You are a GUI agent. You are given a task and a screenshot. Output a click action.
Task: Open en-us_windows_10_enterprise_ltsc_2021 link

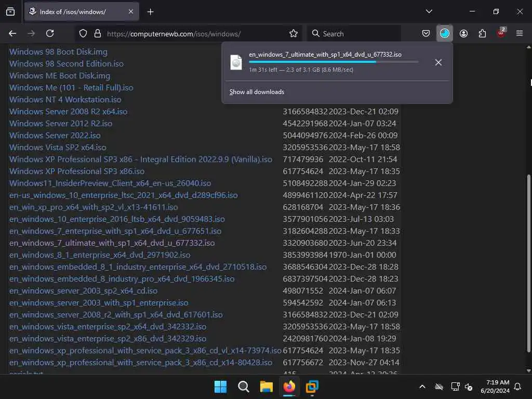click(124, 195)
